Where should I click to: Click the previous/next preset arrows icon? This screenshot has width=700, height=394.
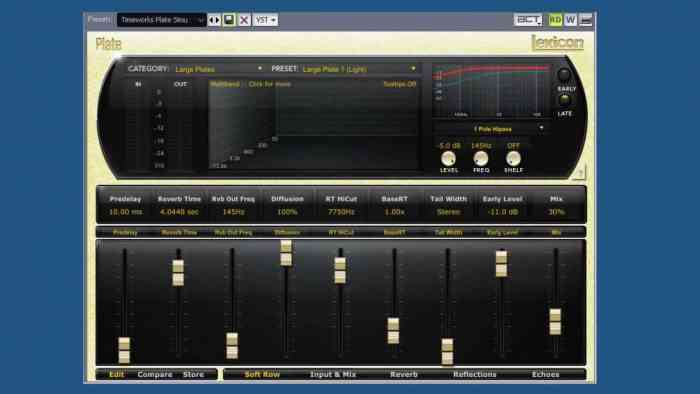214,20
